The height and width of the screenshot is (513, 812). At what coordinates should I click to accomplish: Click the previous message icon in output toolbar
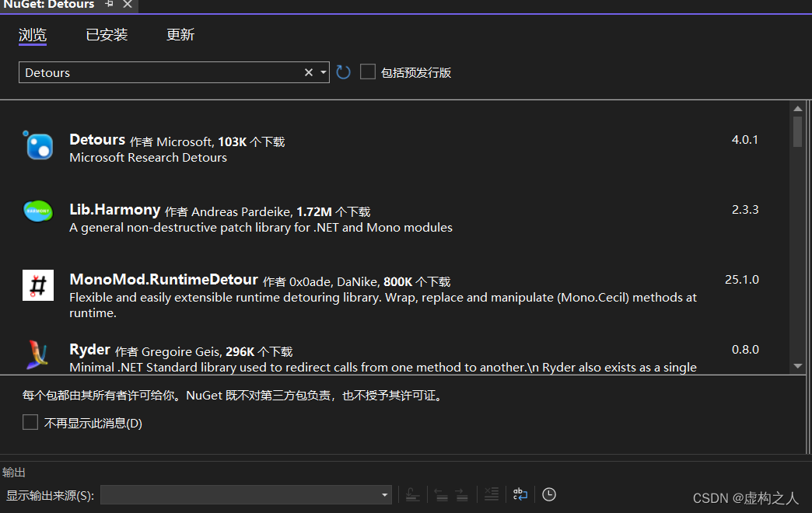(x=441, y=494)
